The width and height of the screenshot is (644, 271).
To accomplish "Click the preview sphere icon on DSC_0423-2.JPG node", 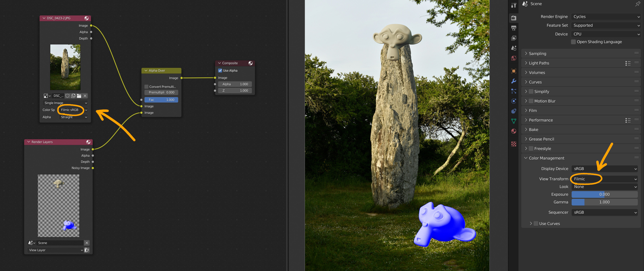I will [x=86, y=18].
